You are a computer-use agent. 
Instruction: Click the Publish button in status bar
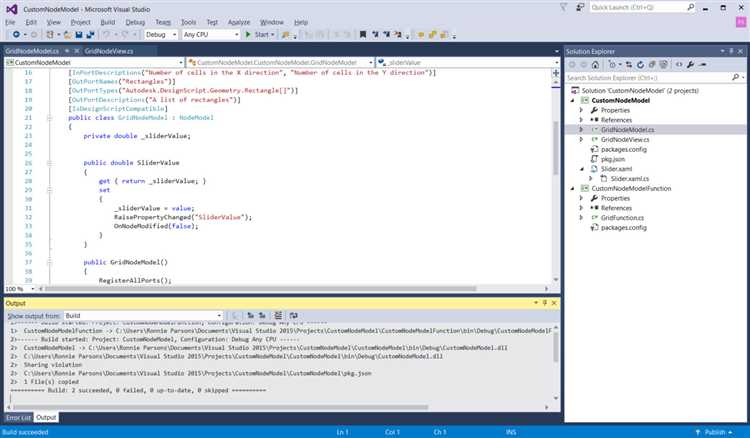[715, 432]
